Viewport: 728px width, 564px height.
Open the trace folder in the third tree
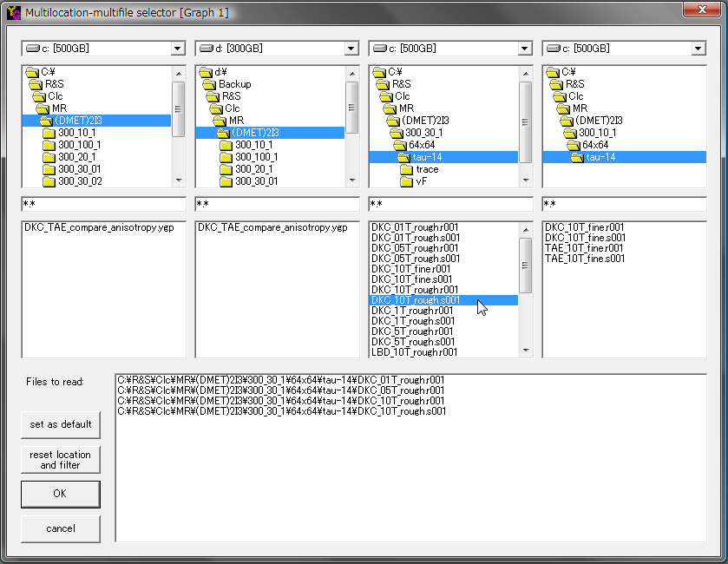click(427, 169)
